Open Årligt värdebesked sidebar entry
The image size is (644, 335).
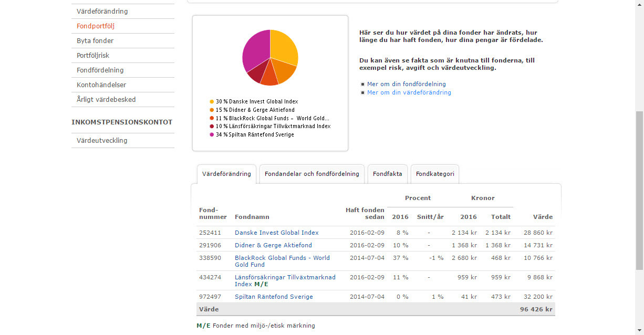[106, 99]
